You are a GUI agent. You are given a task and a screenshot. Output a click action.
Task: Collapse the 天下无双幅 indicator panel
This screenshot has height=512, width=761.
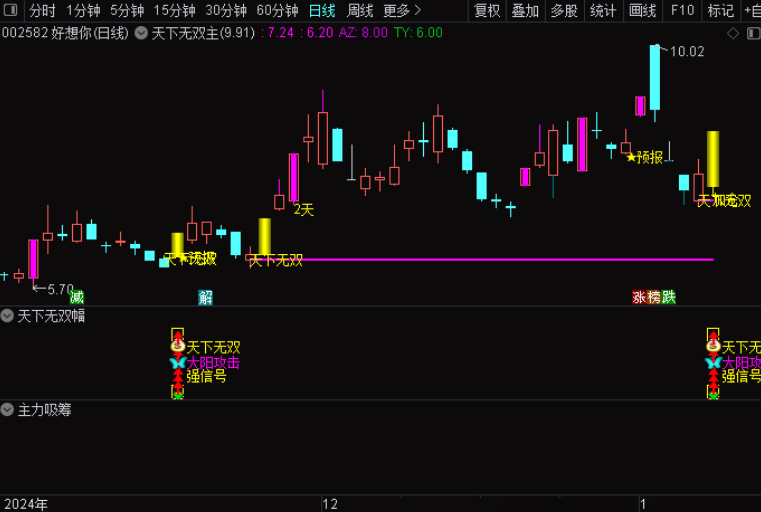pos(8,316)
